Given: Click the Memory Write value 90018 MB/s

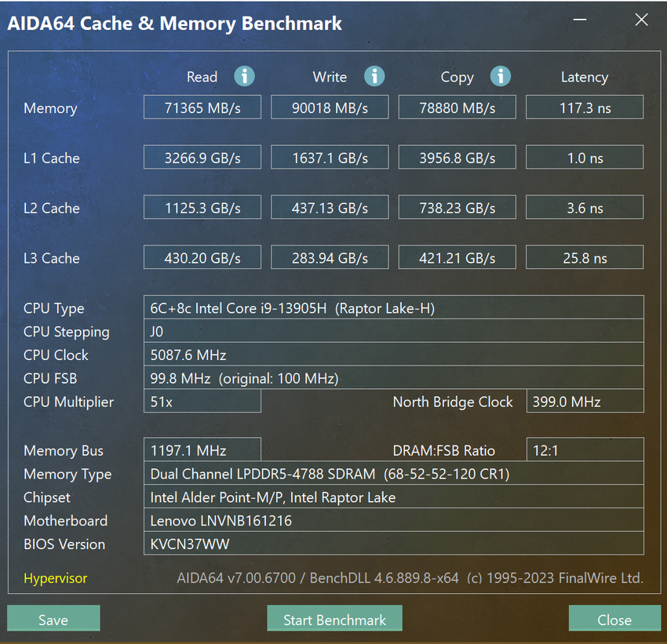Looking at the screenshot, I should point(330,107).
